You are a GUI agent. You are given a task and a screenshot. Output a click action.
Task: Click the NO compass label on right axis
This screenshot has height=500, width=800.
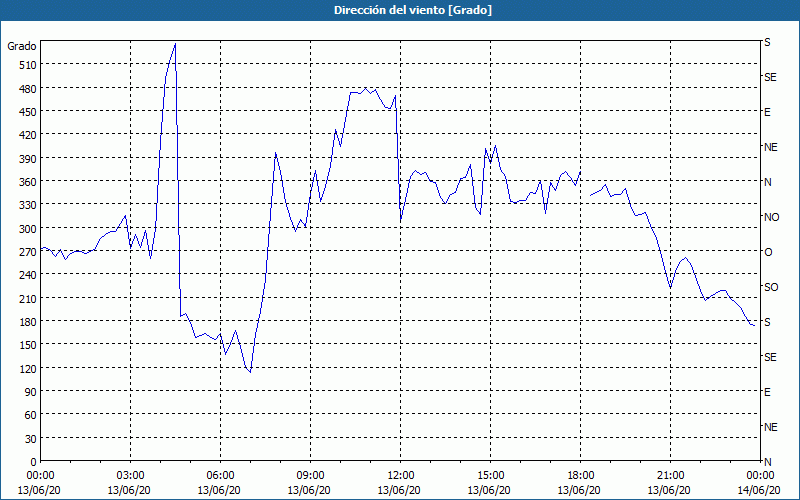tap(771, 217)
